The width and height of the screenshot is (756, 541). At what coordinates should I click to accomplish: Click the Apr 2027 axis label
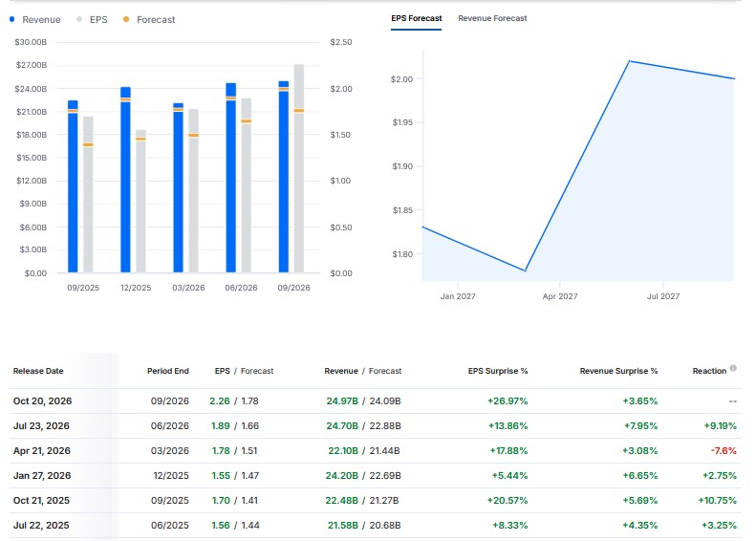coord(560,296)
